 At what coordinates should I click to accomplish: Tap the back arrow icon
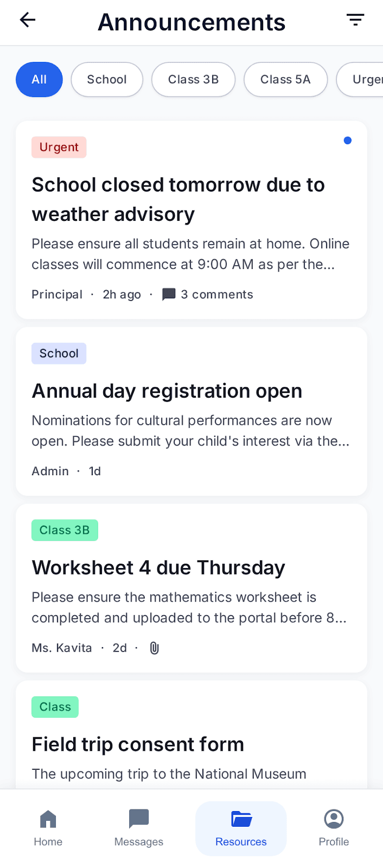click(x=28, y=20)
